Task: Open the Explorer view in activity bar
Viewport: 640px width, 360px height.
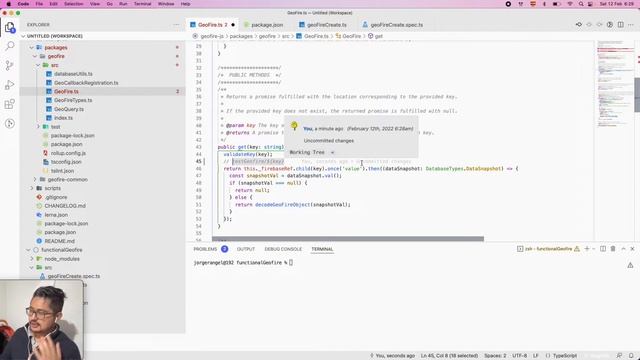Action: [10, 28]
